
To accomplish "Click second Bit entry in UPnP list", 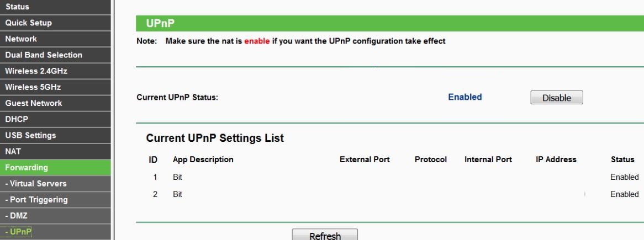I will 177,194.
